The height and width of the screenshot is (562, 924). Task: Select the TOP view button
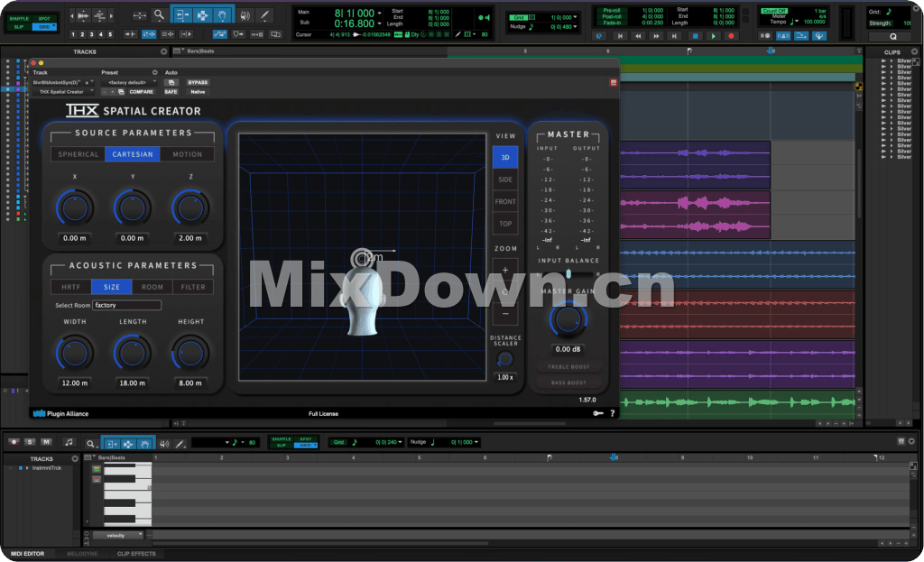tap(505, 224)
